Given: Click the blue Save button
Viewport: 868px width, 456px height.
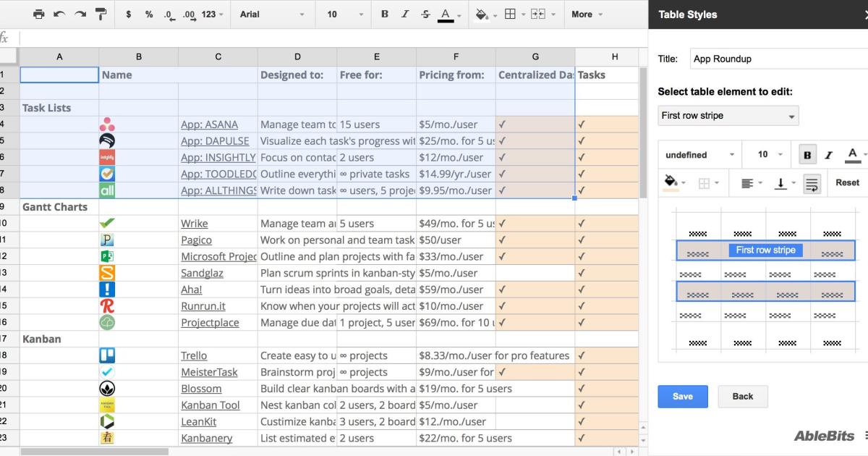Looking at the screenshot, I should [682, 397].
